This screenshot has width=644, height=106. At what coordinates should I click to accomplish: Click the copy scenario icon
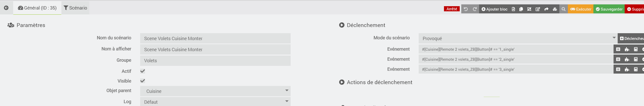[x=521, y=9]
